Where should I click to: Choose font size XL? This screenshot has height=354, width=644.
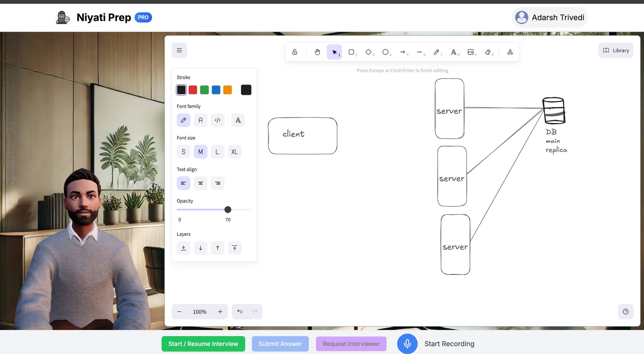pos(234,152)
